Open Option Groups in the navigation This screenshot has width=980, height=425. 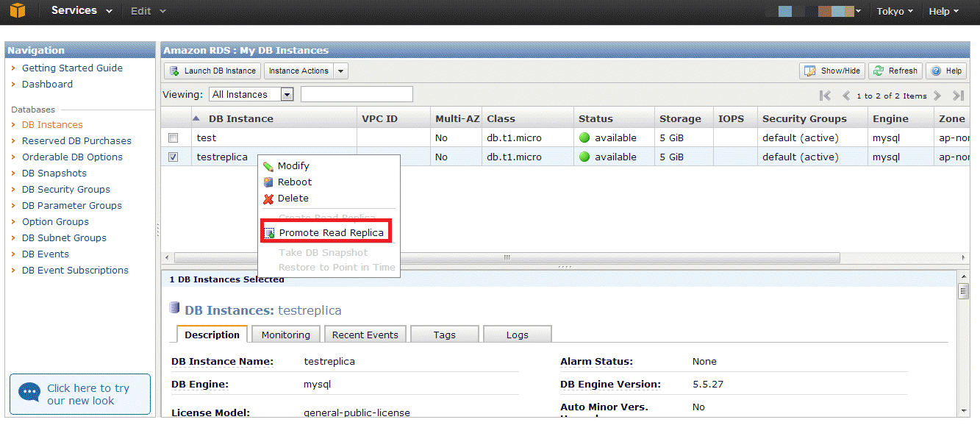coord(55,221)
